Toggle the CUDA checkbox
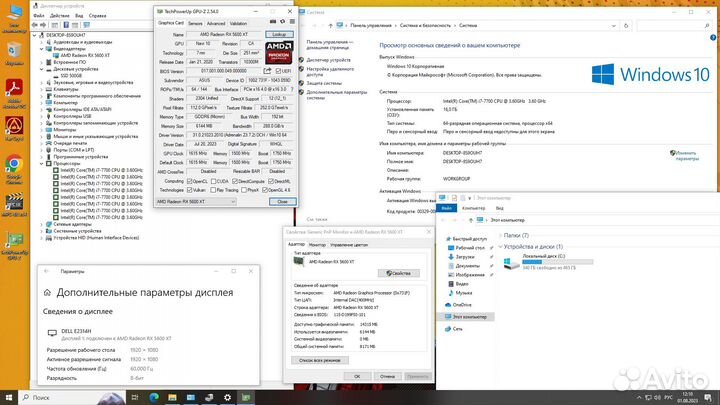Screen dimensions: 720x405 click(214, 181)
